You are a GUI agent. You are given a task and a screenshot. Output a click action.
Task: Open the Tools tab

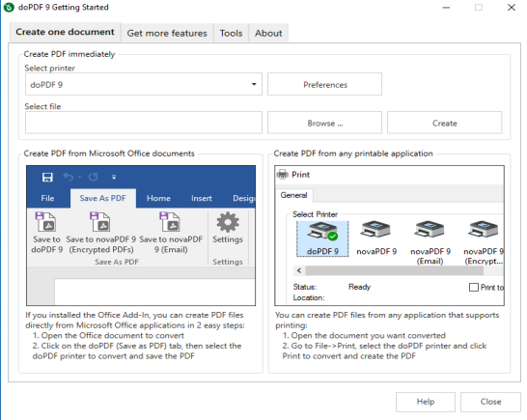click(232, 33)
